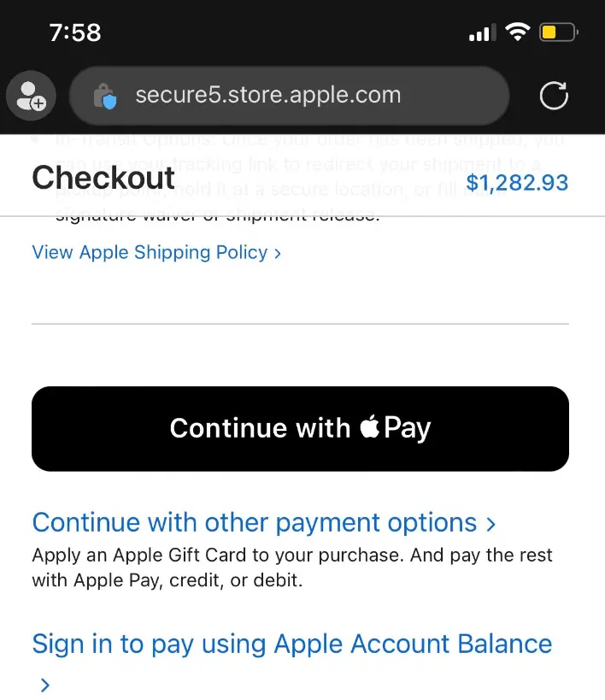Tap the lock shield icon in address bar
Image resolution: width=605 pixels, height=700 pixels.
[x=105, y=97]
